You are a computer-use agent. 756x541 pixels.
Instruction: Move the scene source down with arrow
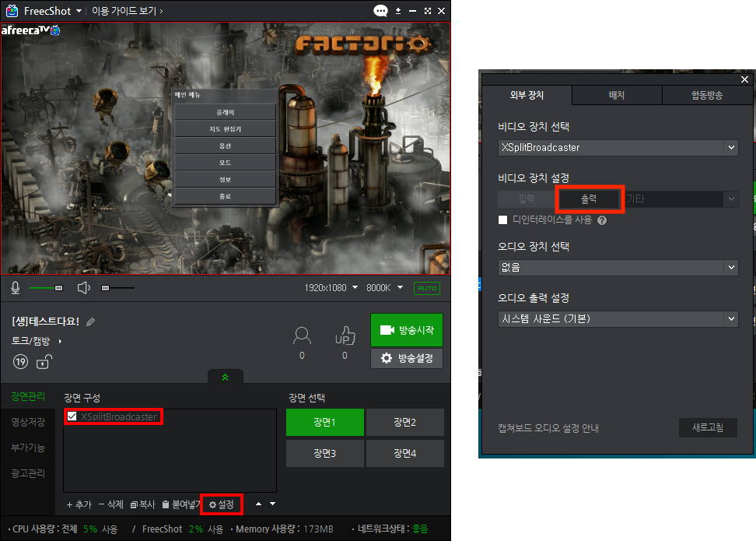pyautogui.click(x=273, y=504)
